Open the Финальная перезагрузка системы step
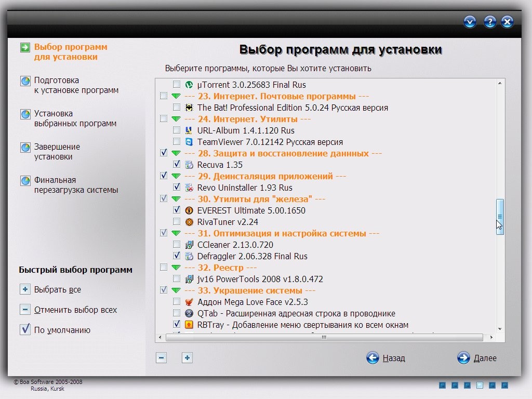Viewport: 532px width, 399px height. [76, 185]
